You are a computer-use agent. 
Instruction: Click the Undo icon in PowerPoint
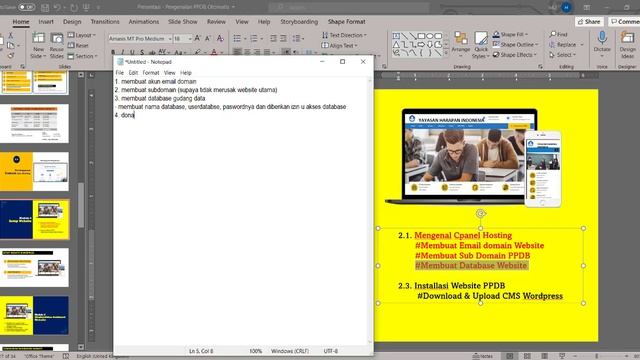tap(57, 7)
